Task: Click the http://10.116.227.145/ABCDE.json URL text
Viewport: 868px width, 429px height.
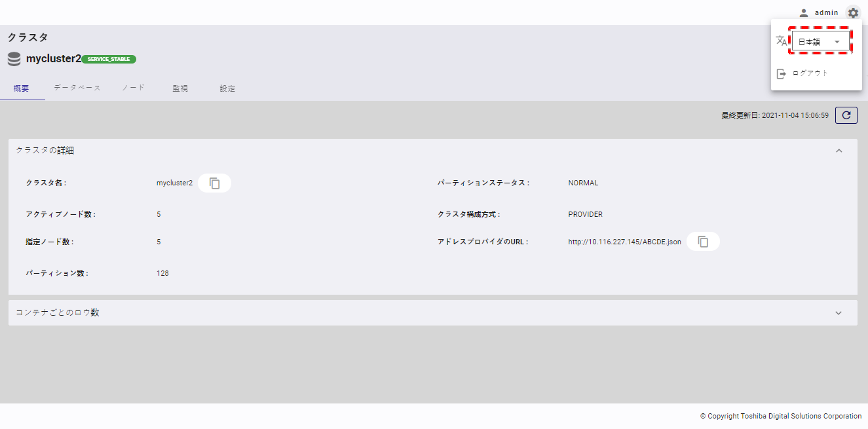Action: (624, 242)
